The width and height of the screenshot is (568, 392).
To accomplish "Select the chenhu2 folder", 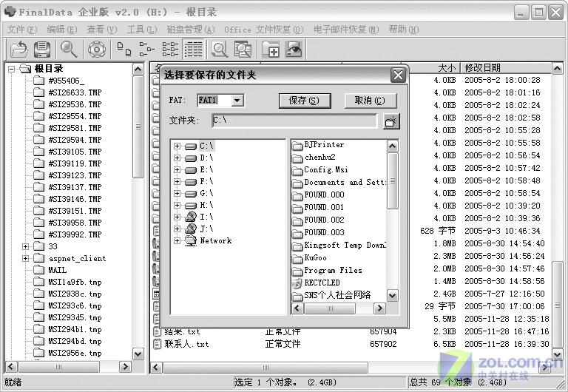I will 314,158.
